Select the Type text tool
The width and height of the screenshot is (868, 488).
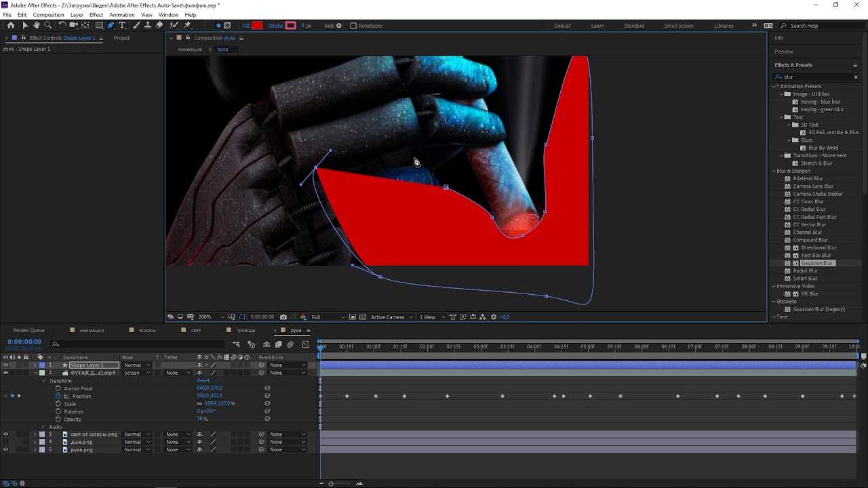coord(122,25)
